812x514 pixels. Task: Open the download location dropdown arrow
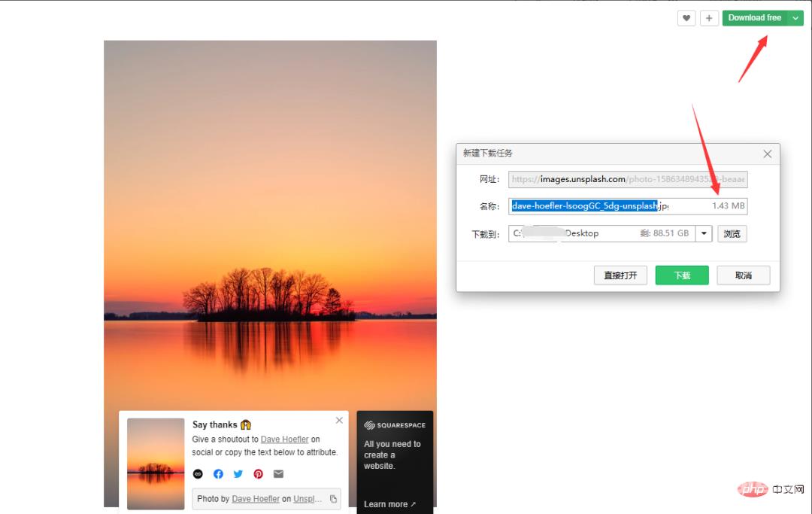(x=704, y=233)
